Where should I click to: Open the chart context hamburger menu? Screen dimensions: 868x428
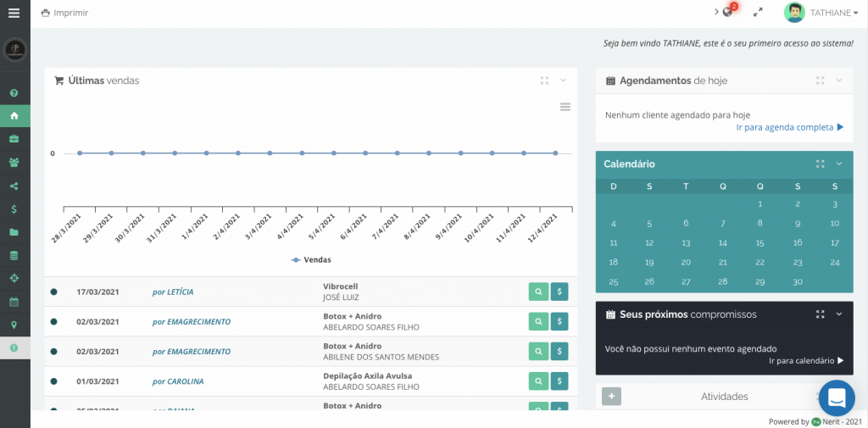point(565,107)
